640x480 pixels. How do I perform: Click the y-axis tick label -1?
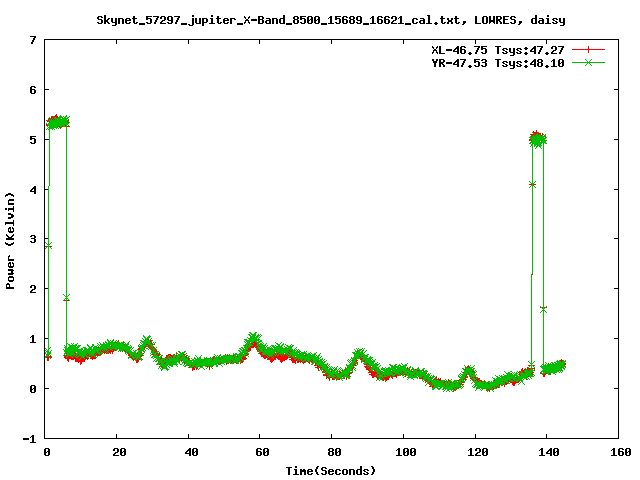pyautogui.click(x=29, y=439)
